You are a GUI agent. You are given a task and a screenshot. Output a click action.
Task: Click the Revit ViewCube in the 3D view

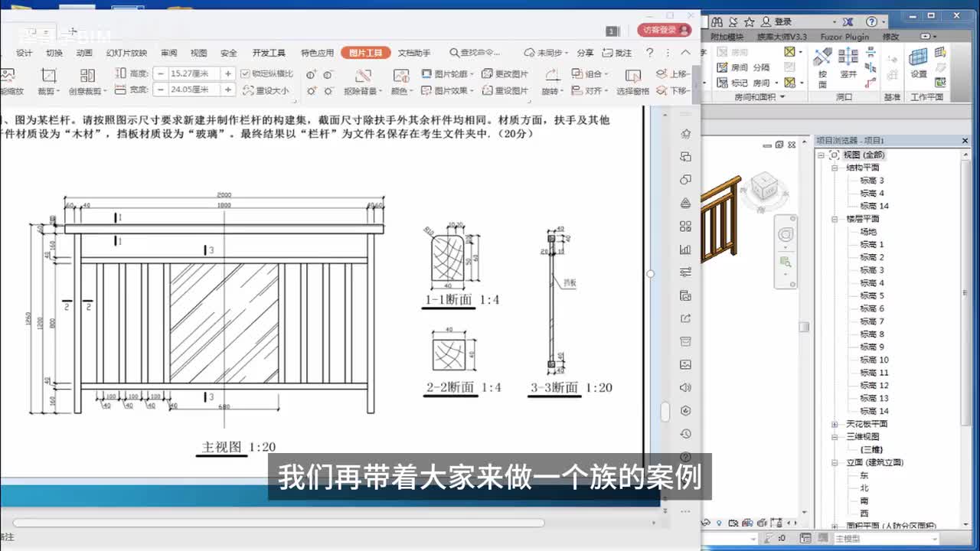[765, 187]
